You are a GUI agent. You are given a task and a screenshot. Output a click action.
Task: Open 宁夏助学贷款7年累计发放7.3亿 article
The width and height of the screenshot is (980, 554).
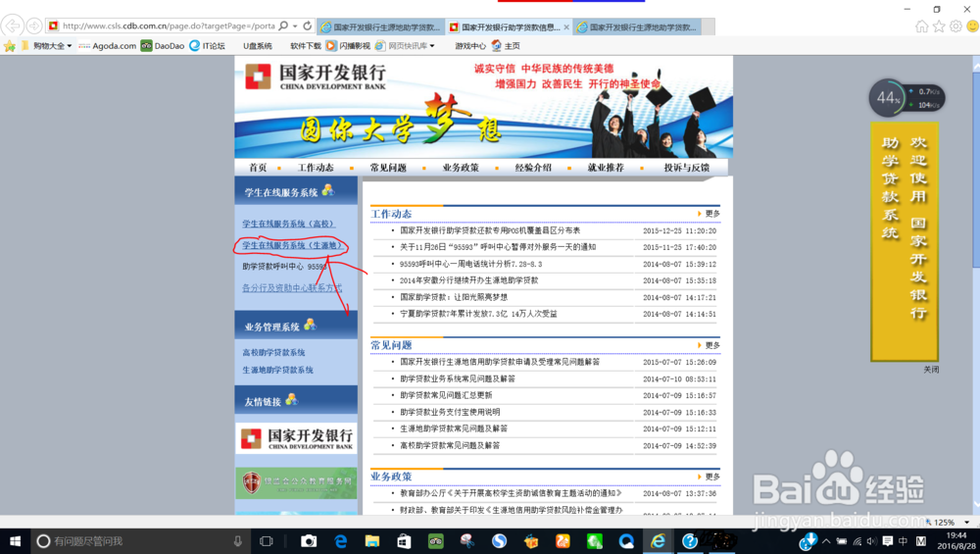pyautogui.click(x=478, y=314)
